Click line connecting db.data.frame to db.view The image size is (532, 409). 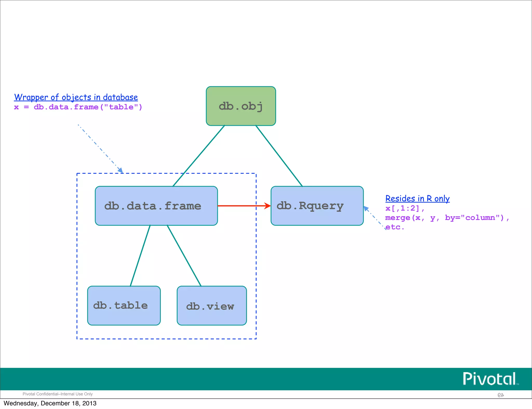[x=184, y=256]
